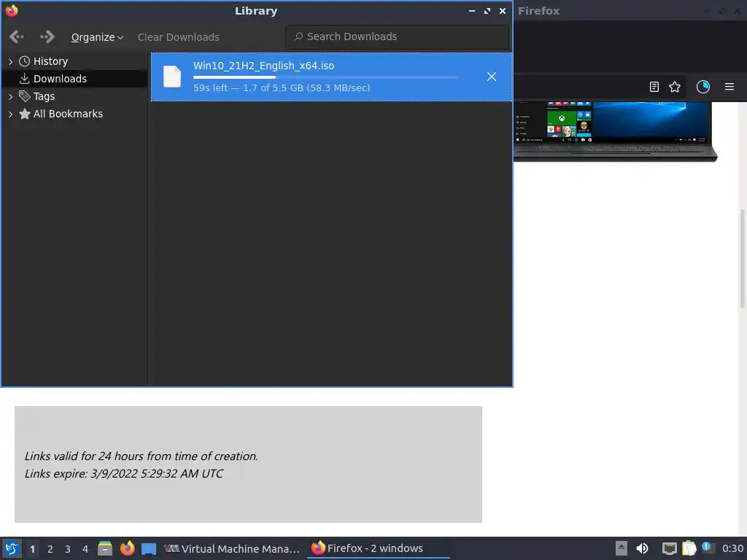
Task: Open removable media tray icon
Action: coord(622,548)
